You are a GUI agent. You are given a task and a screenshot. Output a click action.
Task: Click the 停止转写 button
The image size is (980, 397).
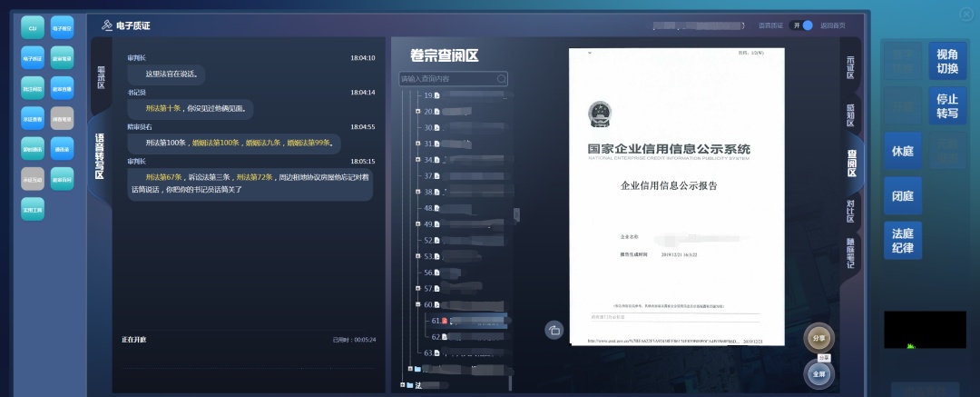[947, 105]
